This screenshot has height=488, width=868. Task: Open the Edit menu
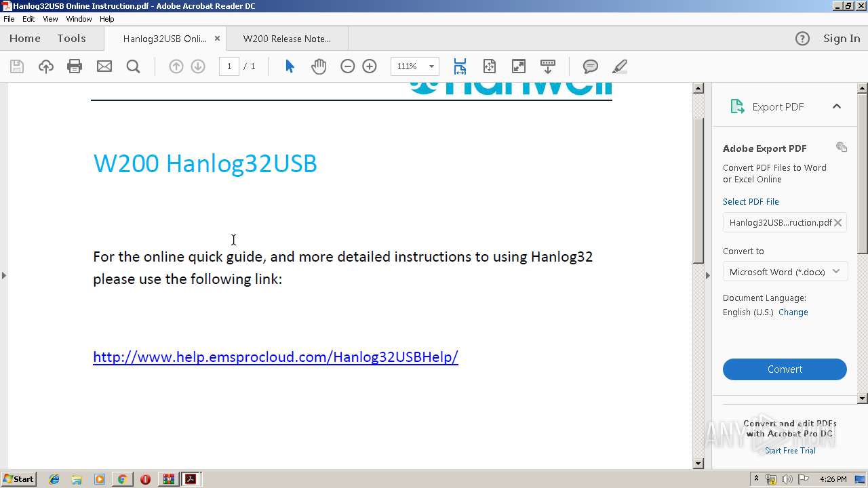click(28, 19)
